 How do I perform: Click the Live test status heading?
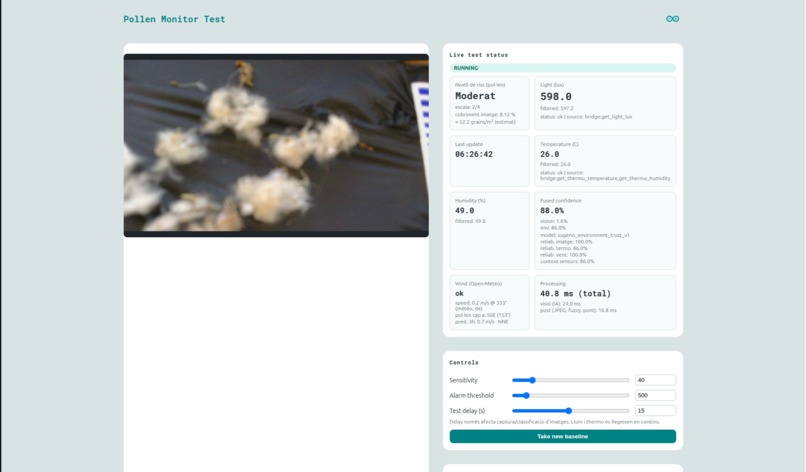(479, 55)
